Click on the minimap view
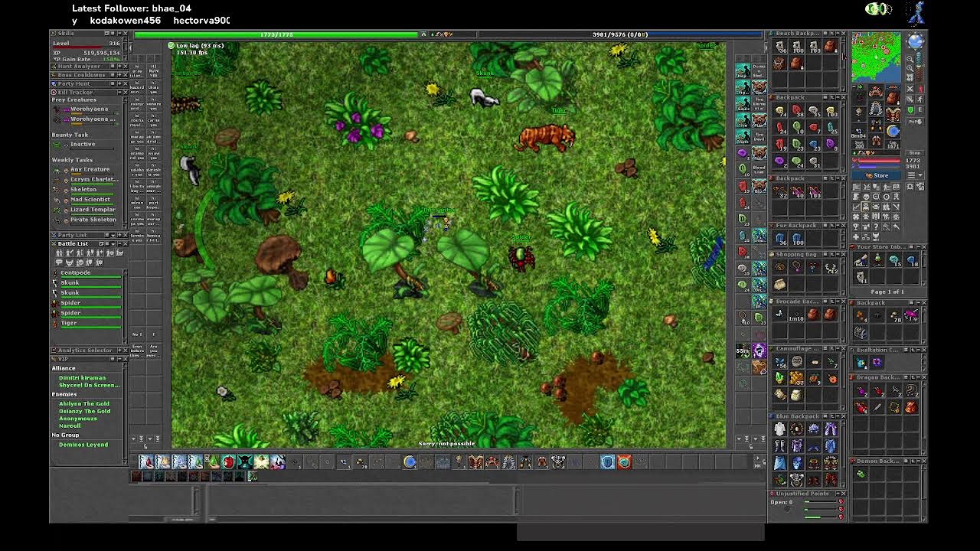 pyautogui.click(x=877, y=57)
